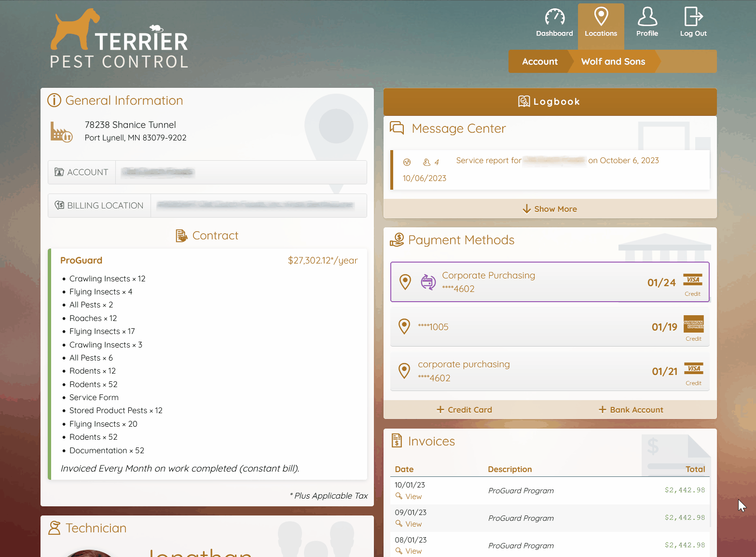Select the corporate purchasing card expiring 01/21

550,371
